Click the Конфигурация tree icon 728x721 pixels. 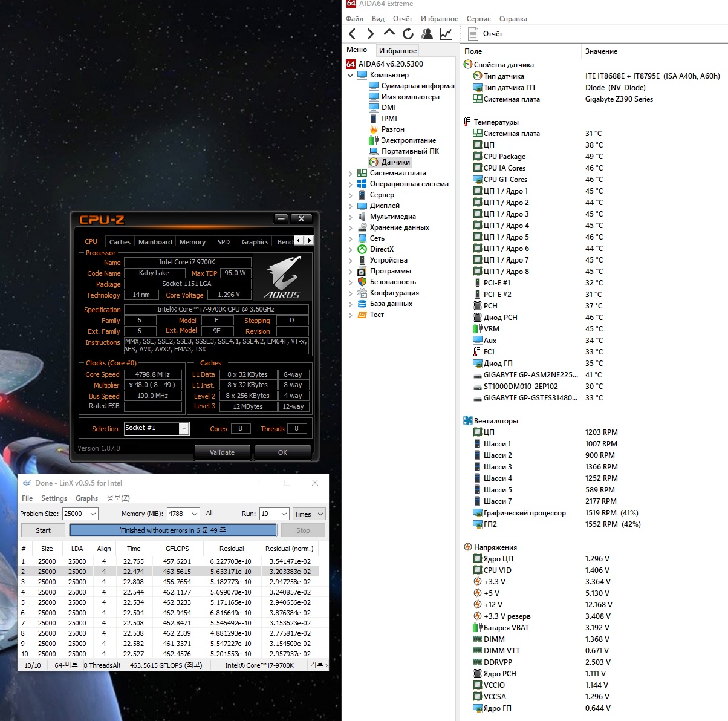pyautogui.click(x=362, y=293)
